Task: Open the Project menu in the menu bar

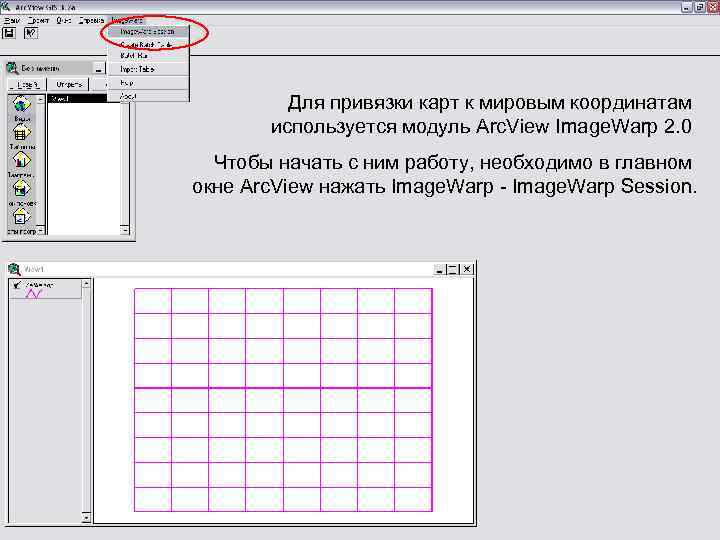Action: (x=38, y=20)
